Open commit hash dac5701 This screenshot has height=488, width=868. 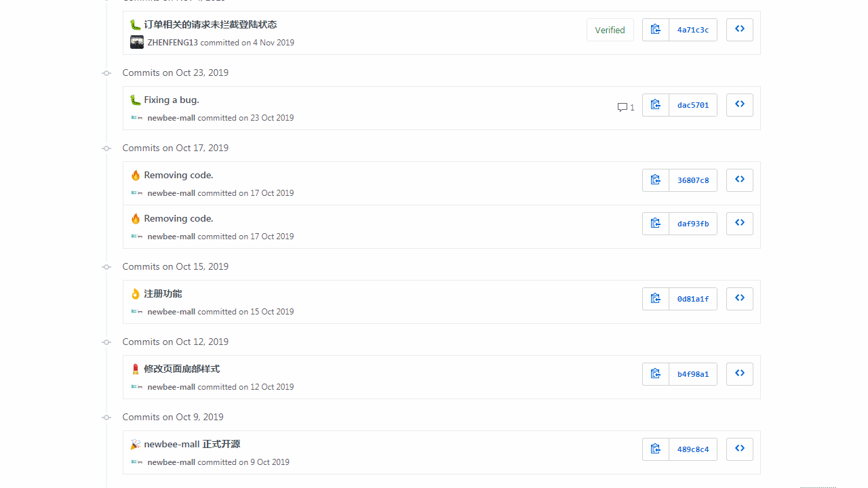pyautogui.click(x=693, y=105)
